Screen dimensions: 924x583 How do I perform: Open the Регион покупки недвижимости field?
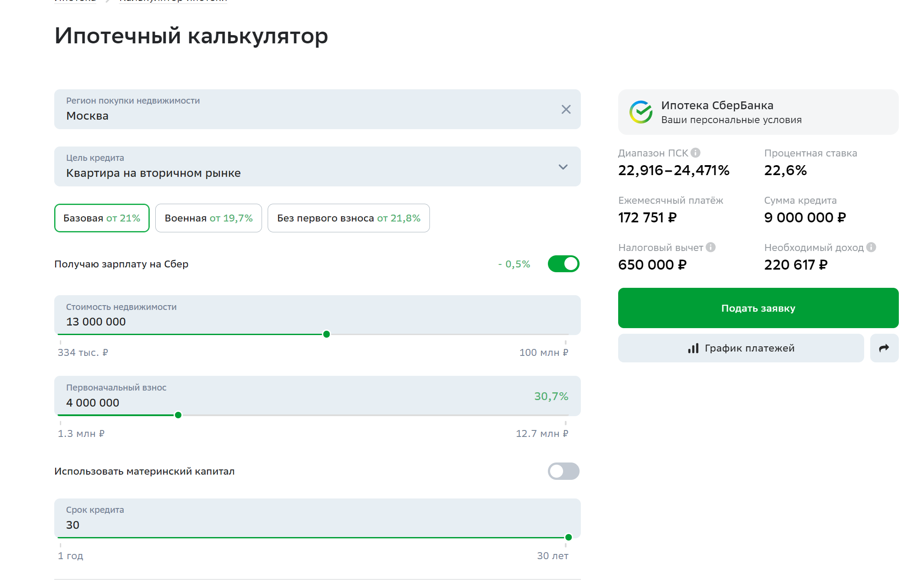(304, 110)
